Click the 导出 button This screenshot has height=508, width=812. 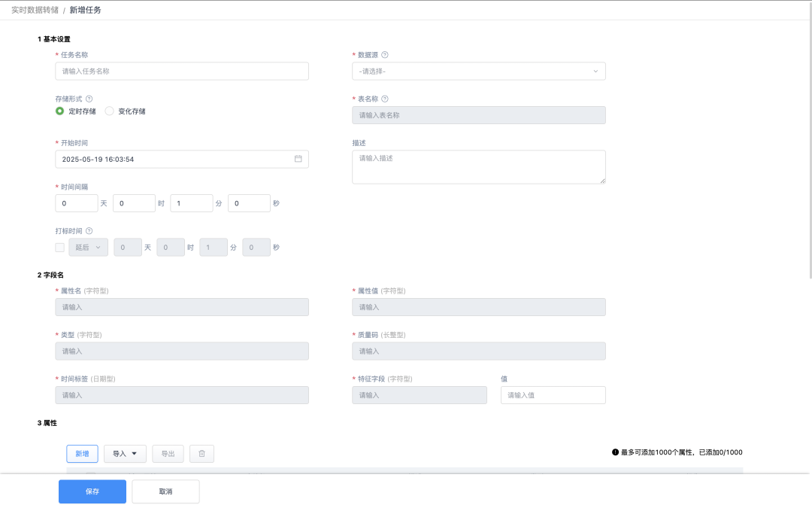(x=168, y=454)
